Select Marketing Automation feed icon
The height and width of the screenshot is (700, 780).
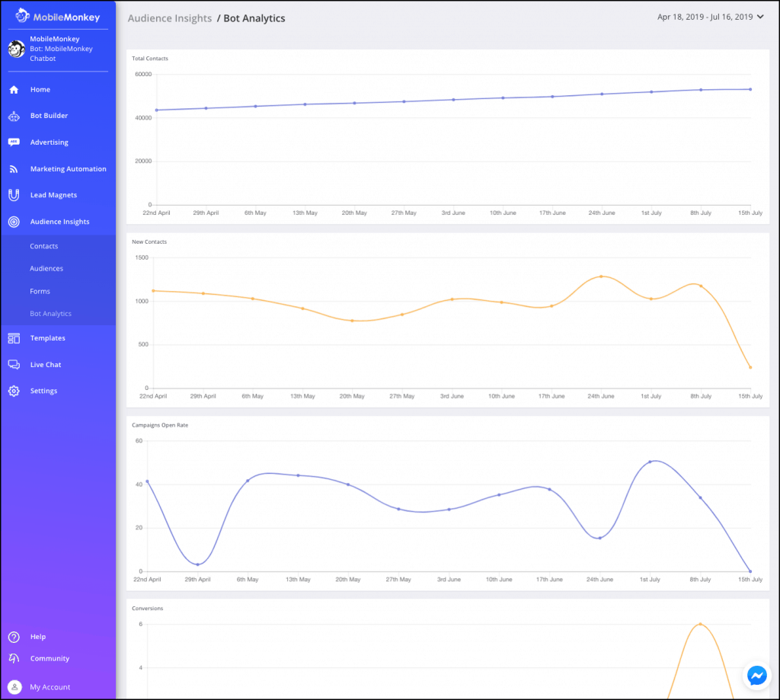coord(14,169)
